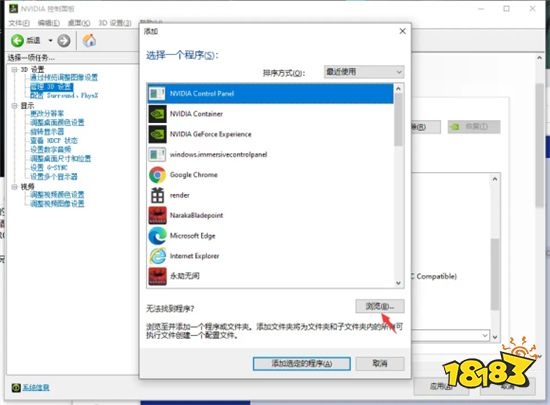Open 调整桌面尺寸和位置 tree item
Image resolution: width=550 pixels, height=405 pixels.
tap(61, 158)
